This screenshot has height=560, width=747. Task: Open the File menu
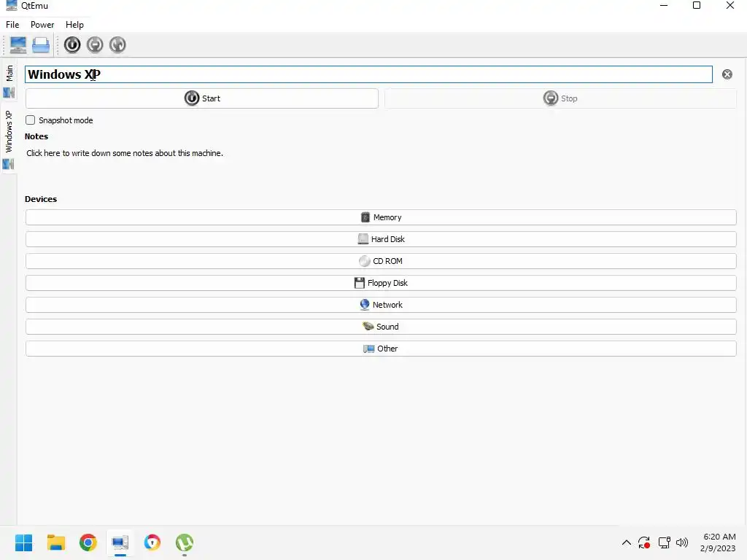click(12, 25)
